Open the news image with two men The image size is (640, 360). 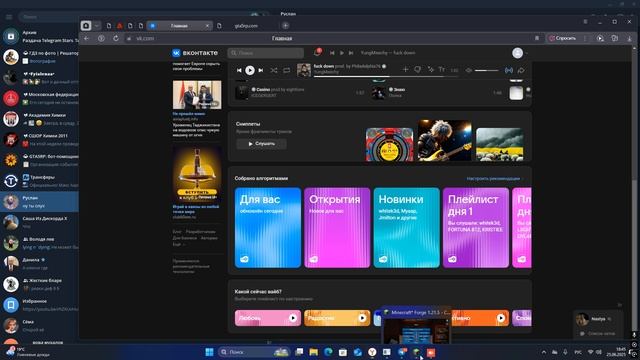tap(197, 95)
